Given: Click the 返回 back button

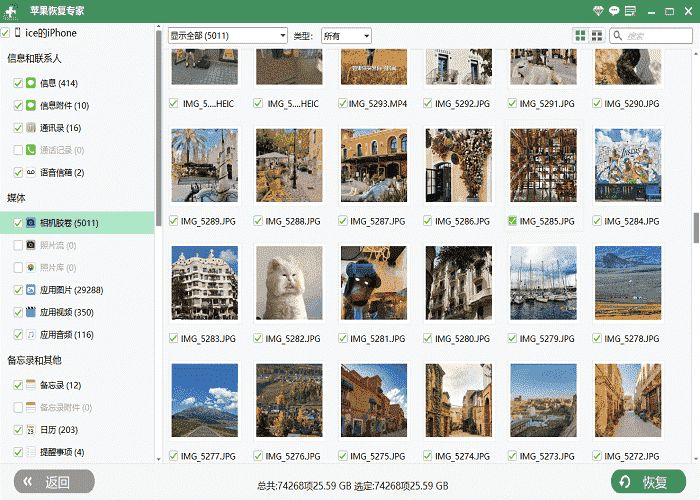Looking at the screenshot, I should 54,482.
